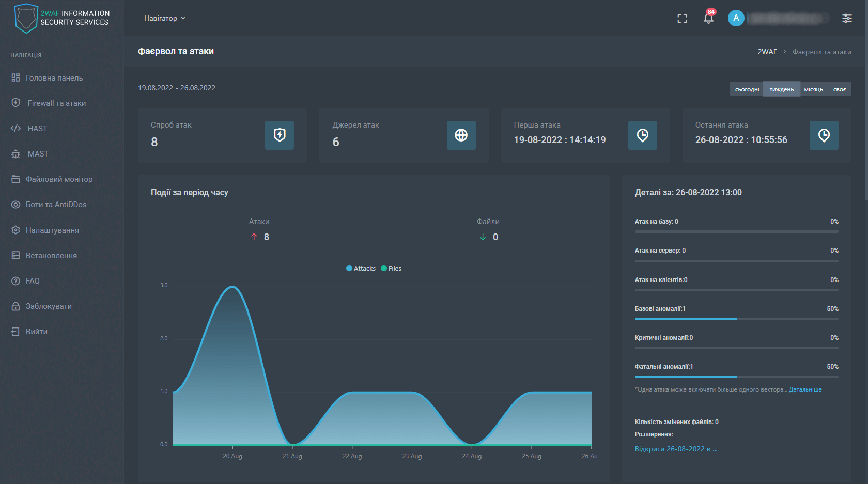Open HAST via the code icon in sidebar
Image resolution: width=868 pixels, height=484 pixels.
point(16,128)
